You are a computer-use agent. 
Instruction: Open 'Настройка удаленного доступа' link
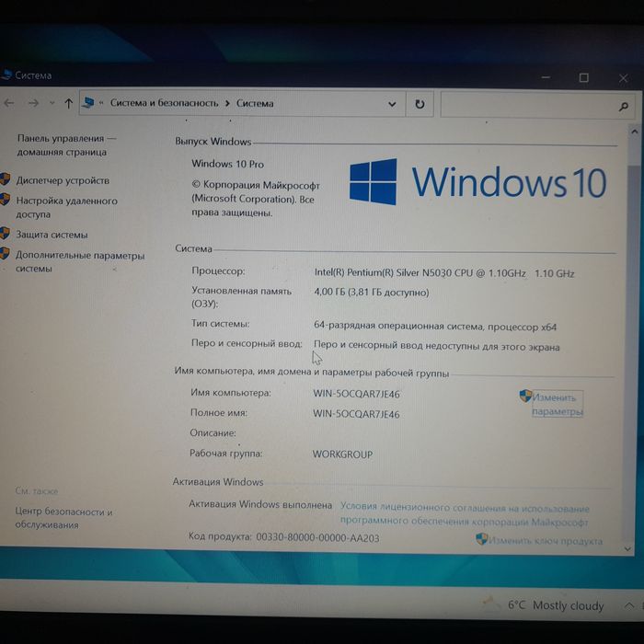point(66,207)
